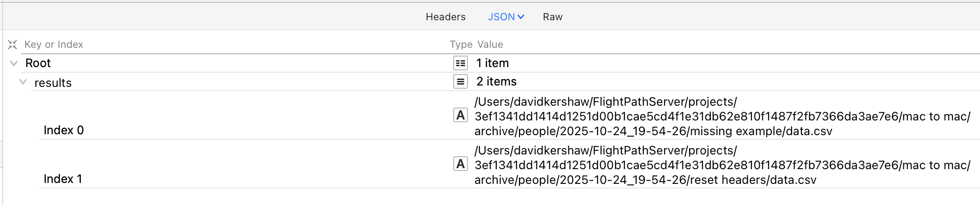Image resolution: width=980 pixels, height=205 pixels.
Task: Collapse the results array chevron
Action: click(x=23, y=82)
